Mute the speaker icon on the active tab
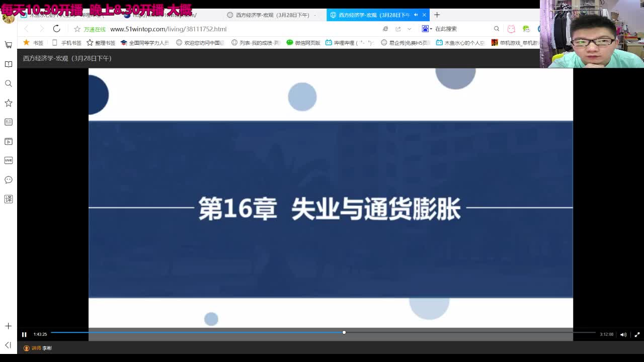The height and width of the screenshot is (362, 644). click(416, 15)
